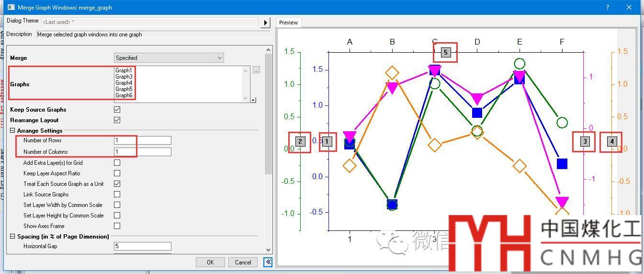Collapse the Spacing section expander
Screen dimensions: 644x274
pos(12,237)
